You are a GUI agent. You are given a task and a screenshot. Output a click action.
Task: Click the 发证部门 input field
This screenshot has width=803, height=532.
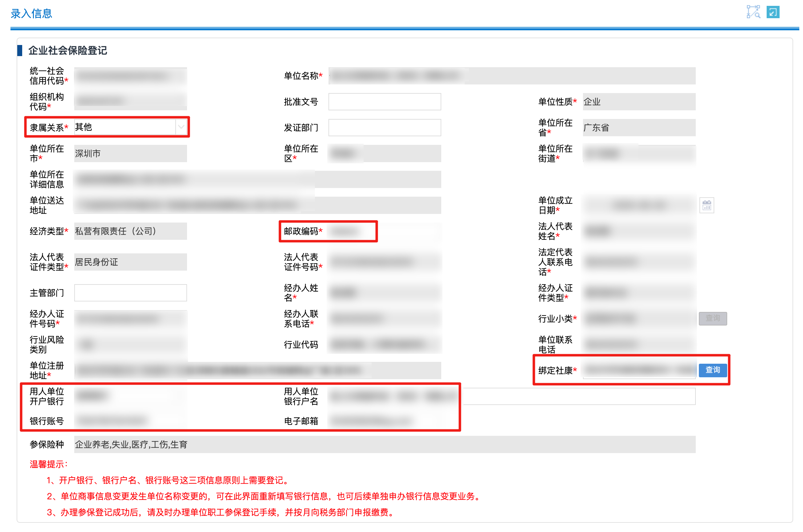coord(385,127)
